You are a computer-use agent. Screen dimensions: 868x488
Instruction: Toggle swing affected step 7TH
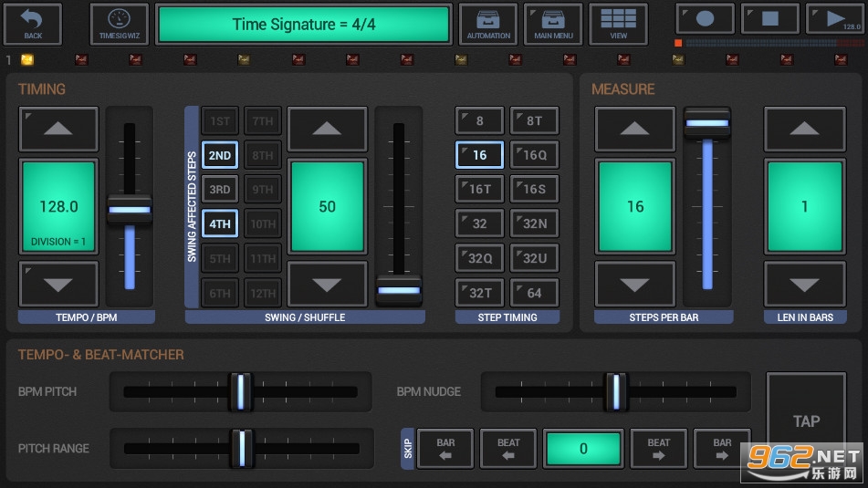tap(263, 121)
